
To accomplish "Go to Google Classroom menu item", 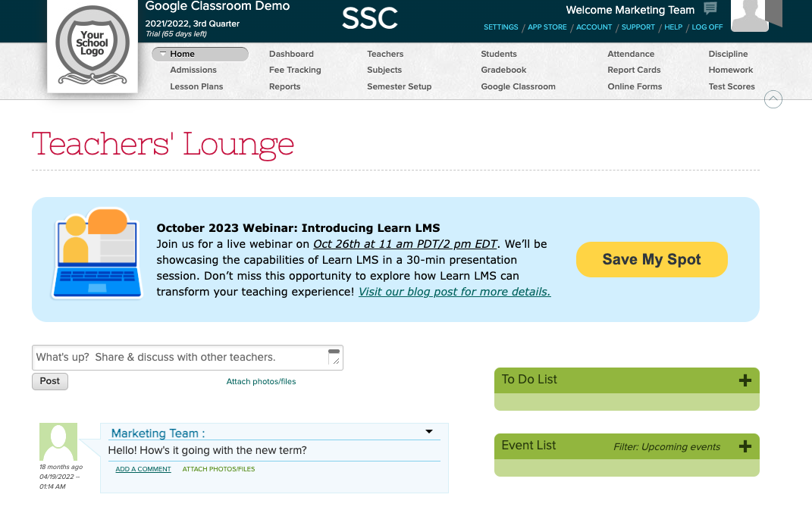I will pyautogui.click(x=518, y=86).
